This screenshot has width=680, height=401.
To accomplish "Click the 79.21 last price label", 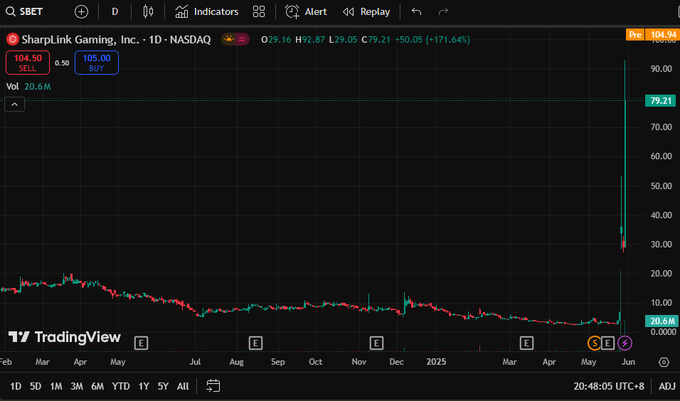I will click(660, 101).
